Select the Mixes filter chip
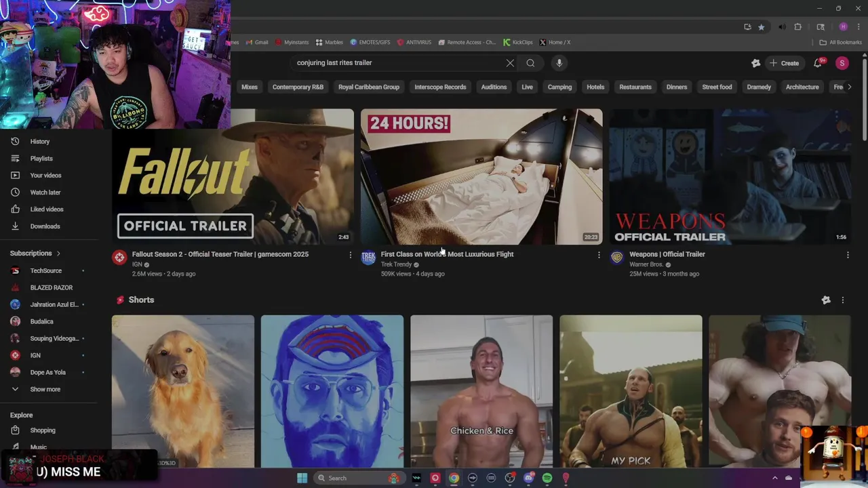The height and width of the screenshot is (488, 868). 250,87
